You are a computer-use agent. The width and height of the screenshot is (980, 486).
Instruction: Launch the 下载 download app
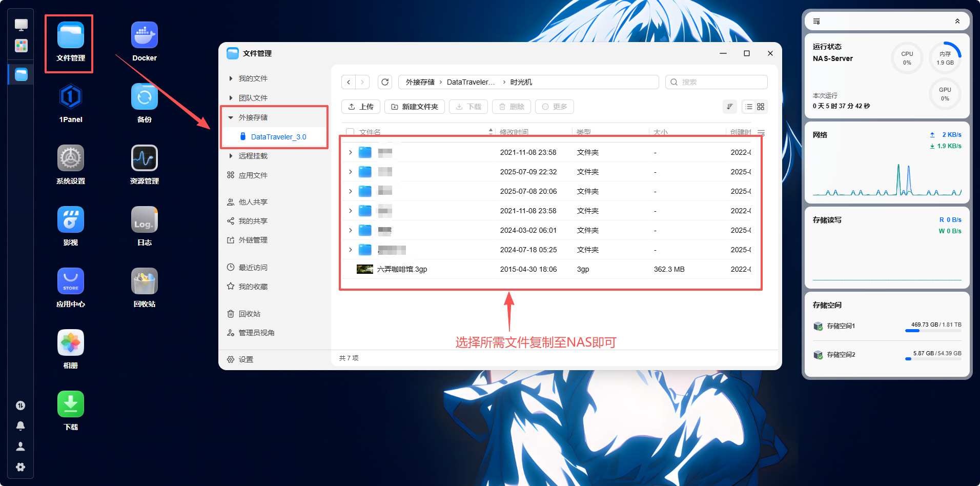71,404
